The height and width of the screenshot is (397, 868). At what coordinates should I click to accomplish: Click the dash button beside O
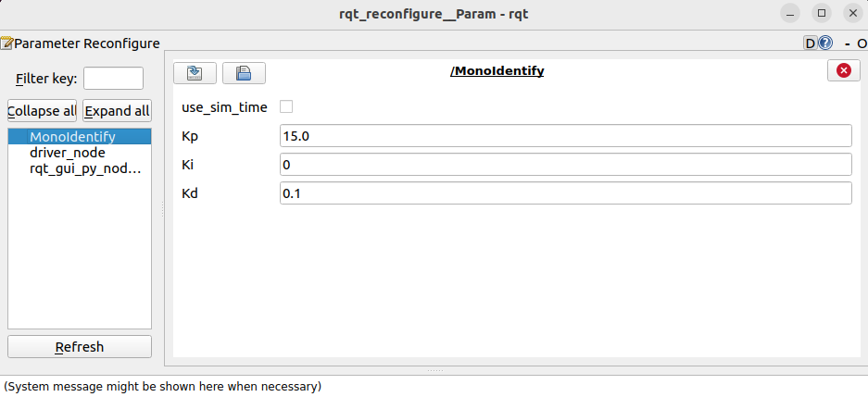(847, 43)
